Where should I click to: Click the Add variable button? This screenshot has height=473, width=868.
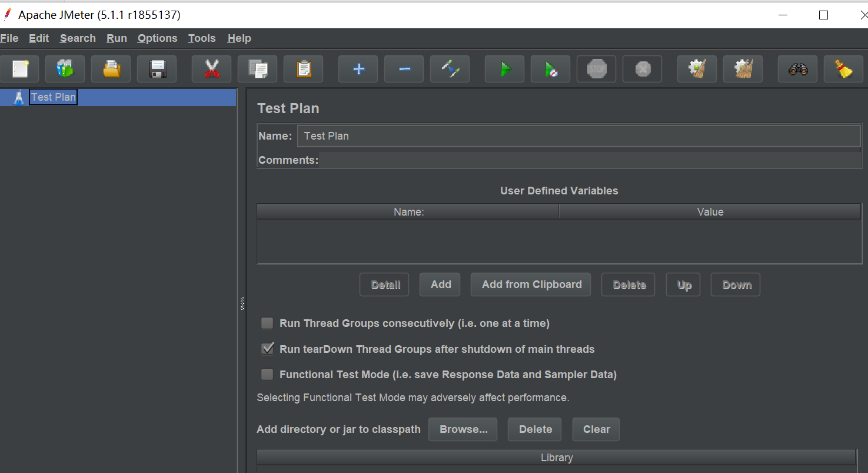click(x=440, y=285)
